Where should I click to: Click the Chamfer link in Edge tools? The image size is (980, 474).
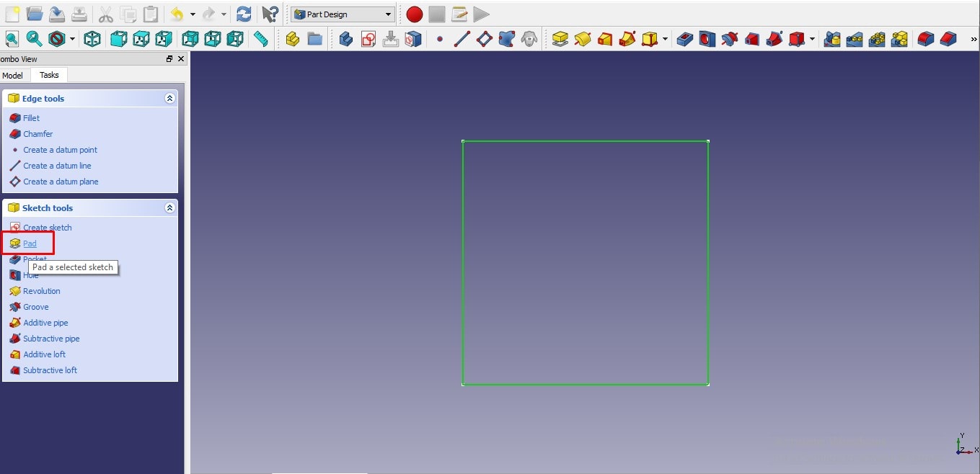(37, 134)
